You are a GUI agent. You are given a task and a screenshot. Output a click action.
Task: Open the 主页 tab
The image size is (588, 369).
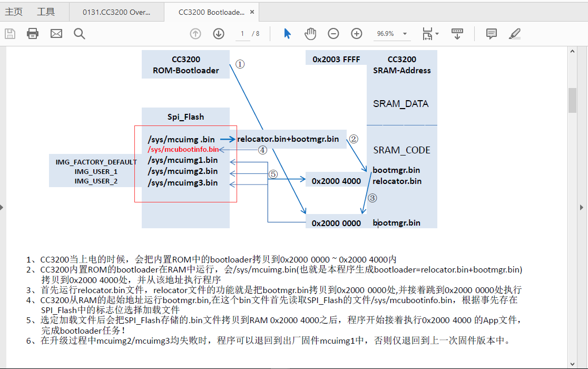tap(14, 12)
